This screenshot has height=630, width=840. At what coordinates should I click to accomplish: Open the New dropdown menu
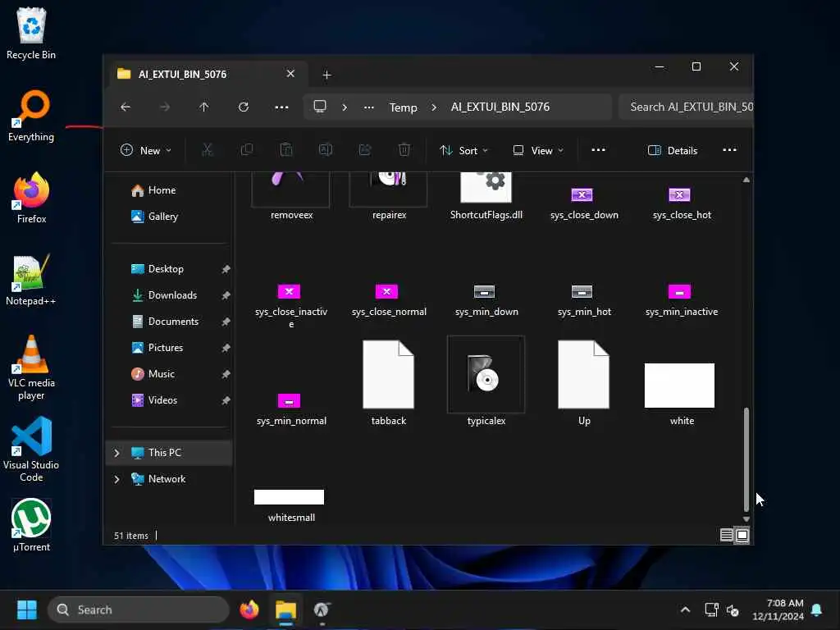click(146, 151)
